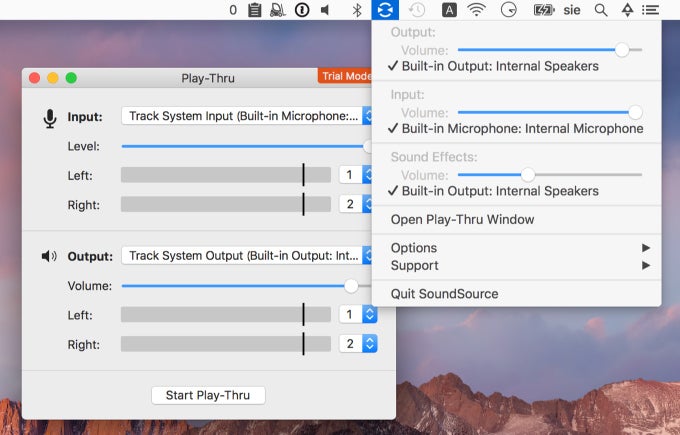Image resolution: width=680 pixels, height=435 pixels.
Task: Open Spotlight search magnifier
Action: 601,10
